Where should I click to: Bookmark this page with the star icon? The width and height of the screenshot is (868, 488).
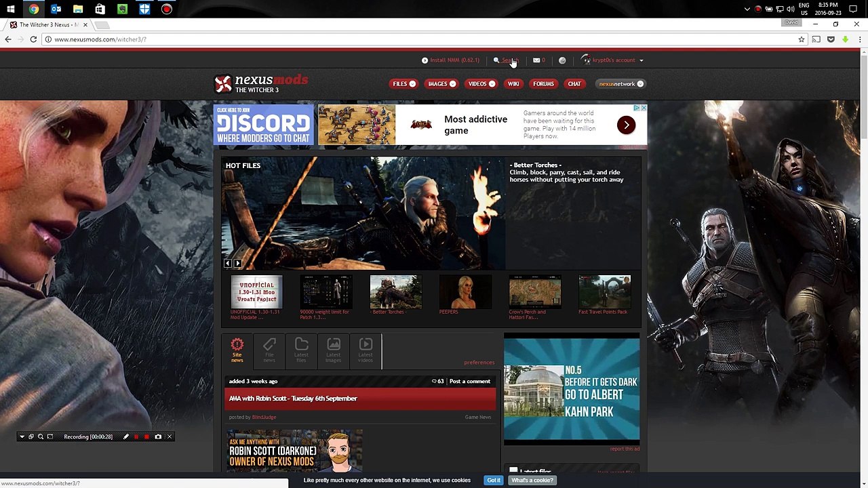802,39
